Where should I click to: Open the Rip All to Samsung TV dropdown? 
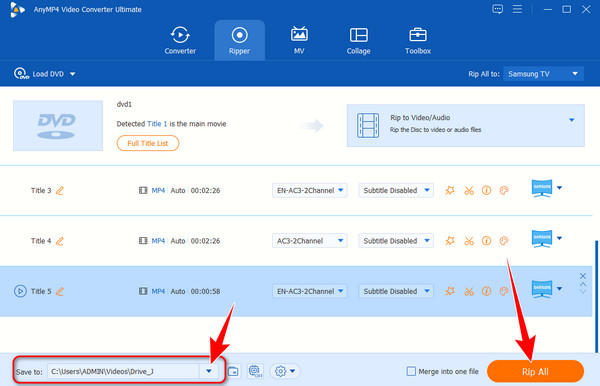pos(543,74)
